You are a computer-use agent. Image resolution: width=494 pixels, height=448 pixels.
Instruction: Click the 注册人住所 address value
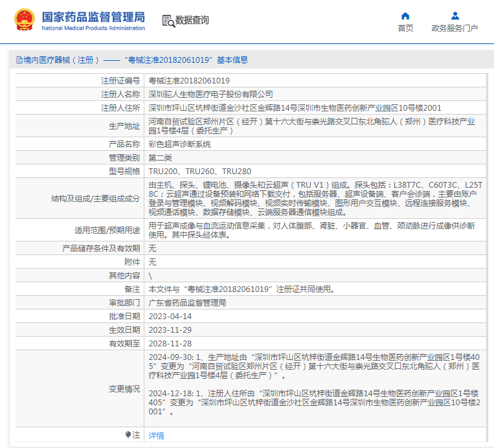pos(295,108)
